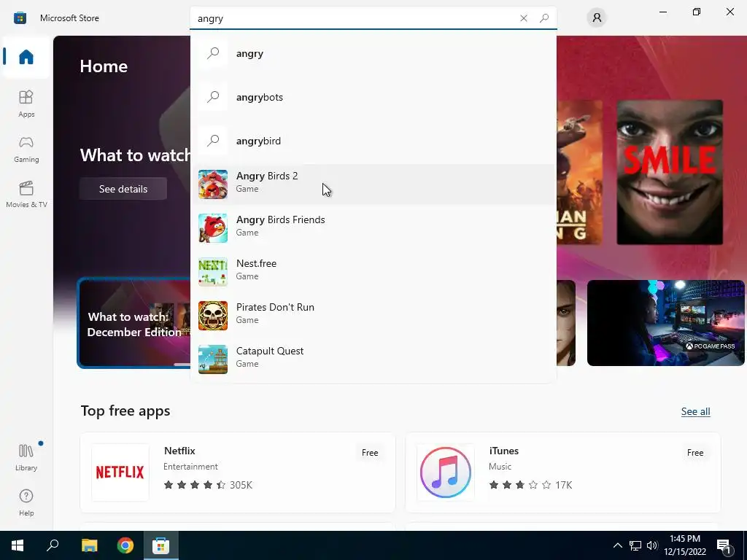The width and height of the screenshot is (747, 560).
Task: Open the PC Game Pass banner thumbnail
Action: coord(665,323)
